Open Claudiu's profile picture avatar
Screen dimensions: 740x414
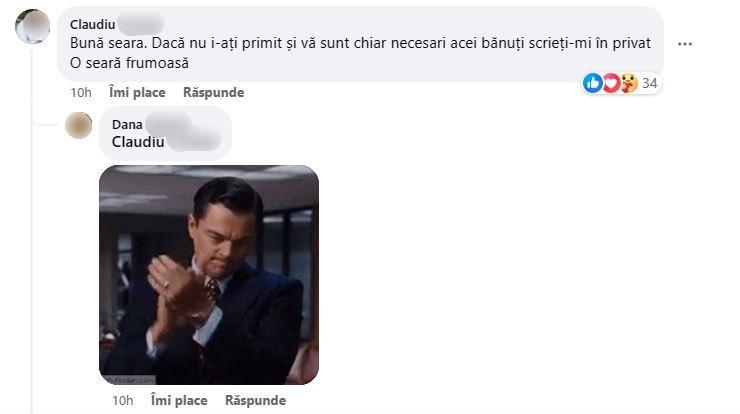click(x=33, y=26)
